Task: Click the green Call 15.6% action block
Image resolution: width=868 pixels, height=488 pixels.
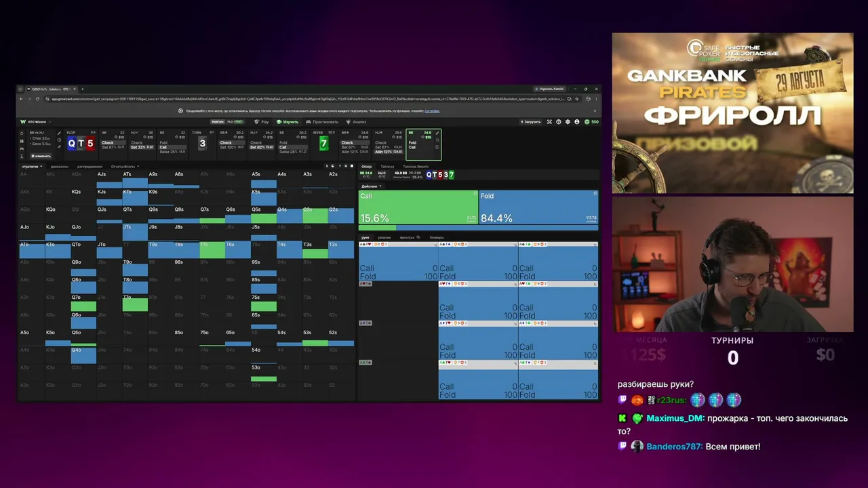Action: click(418, 207)
